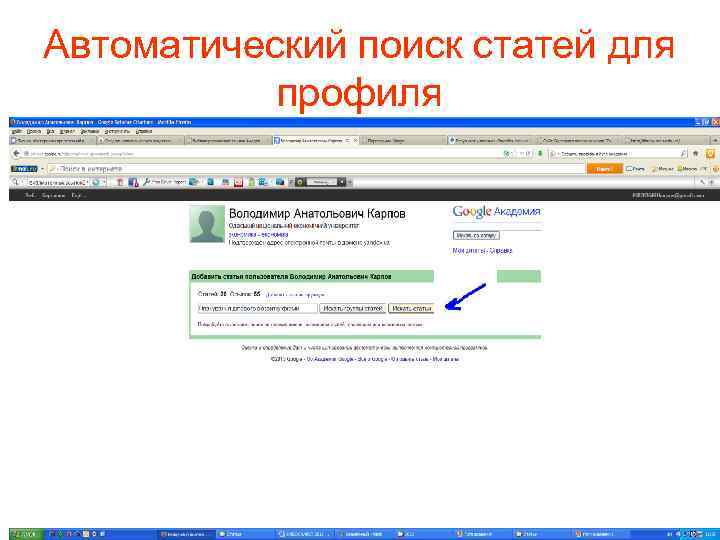The image size is (720, 540).
Task: Open the dropdown arrow beside Mail.ru logo
Action: tap(42, 169)
